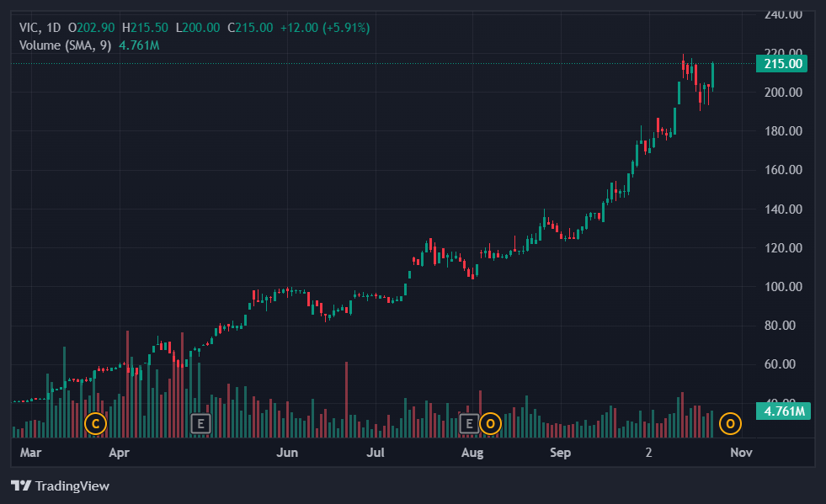The width and height of the screenshot is (826, 504).
Task: Click the 180.00 level on the price axis
Action: (782, 131)
